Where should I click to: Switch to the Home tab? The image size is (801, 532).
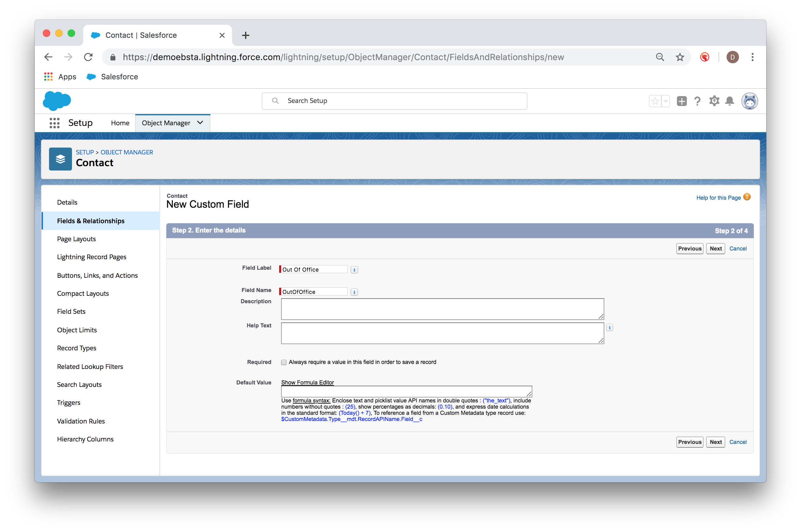[x=120, y=123]
